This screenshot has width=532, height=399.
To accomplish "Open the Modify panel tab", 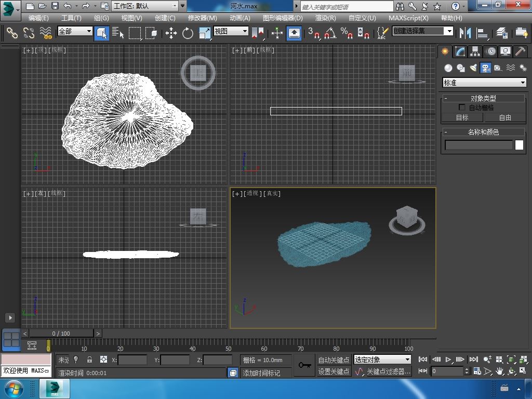I will click(x=460, y=51).
